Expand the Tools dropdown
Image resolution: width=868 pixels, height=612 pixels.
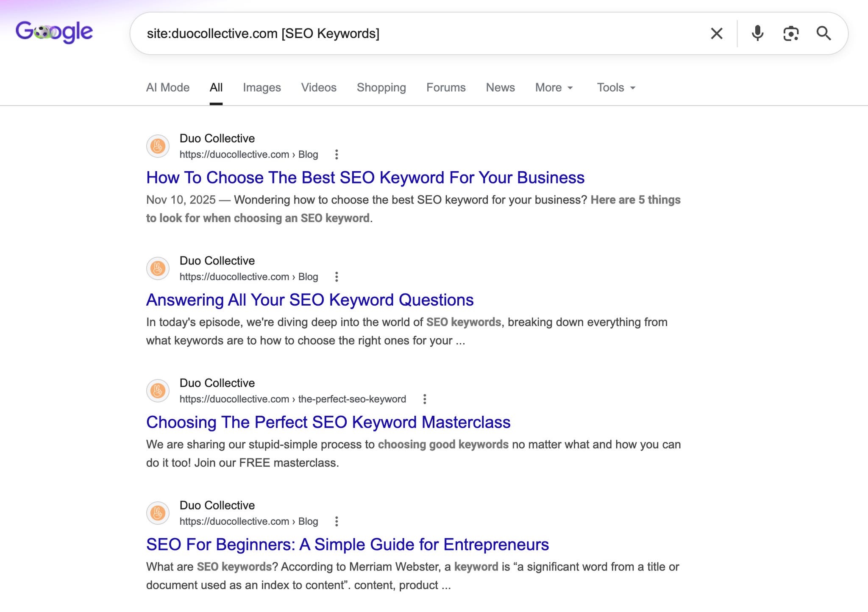[616, 88]
